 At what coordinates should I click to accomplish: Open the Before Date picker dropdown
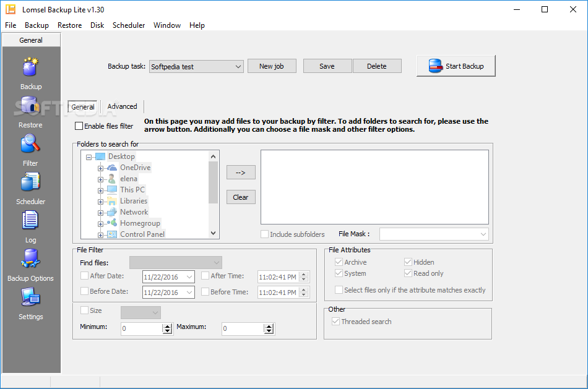pyautogui.click(x=189, y=293)
